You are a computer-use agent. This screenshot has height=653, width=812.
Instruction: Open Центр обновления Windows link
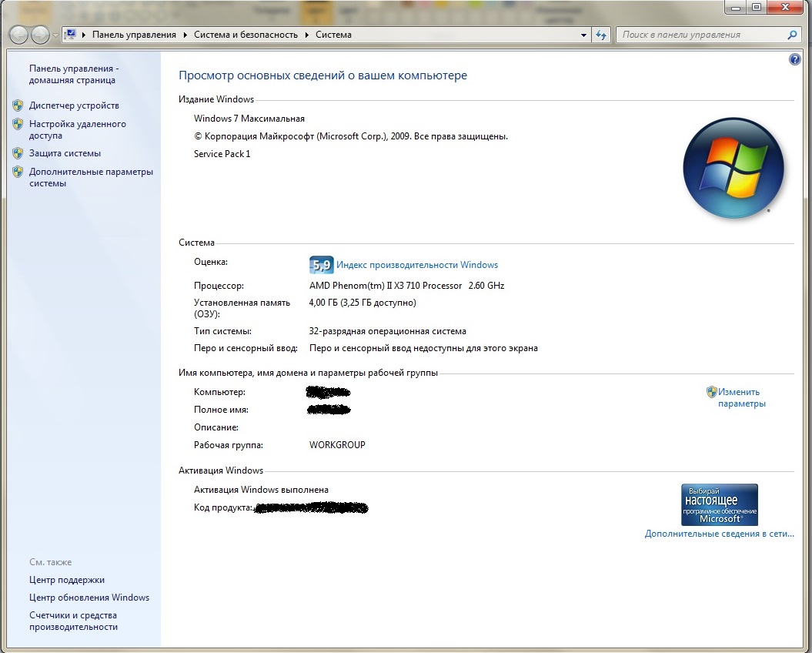(89, 598)
